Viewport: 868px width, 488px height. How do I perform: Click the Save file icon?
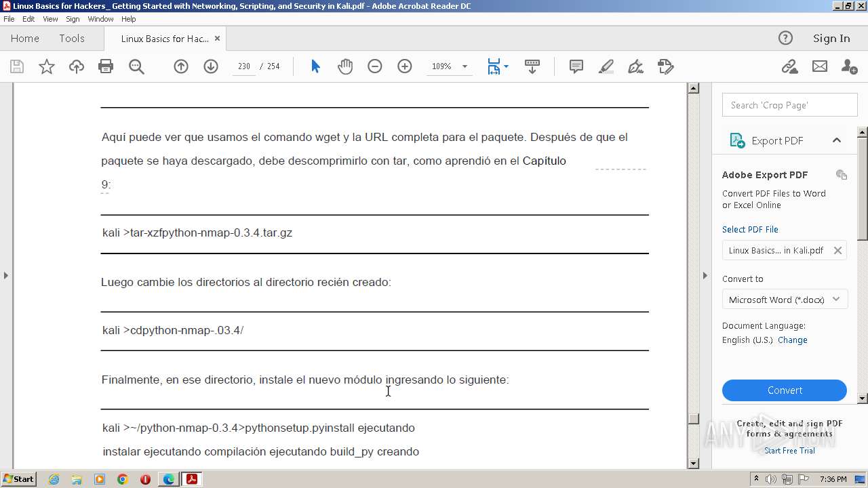pos(17,66)
